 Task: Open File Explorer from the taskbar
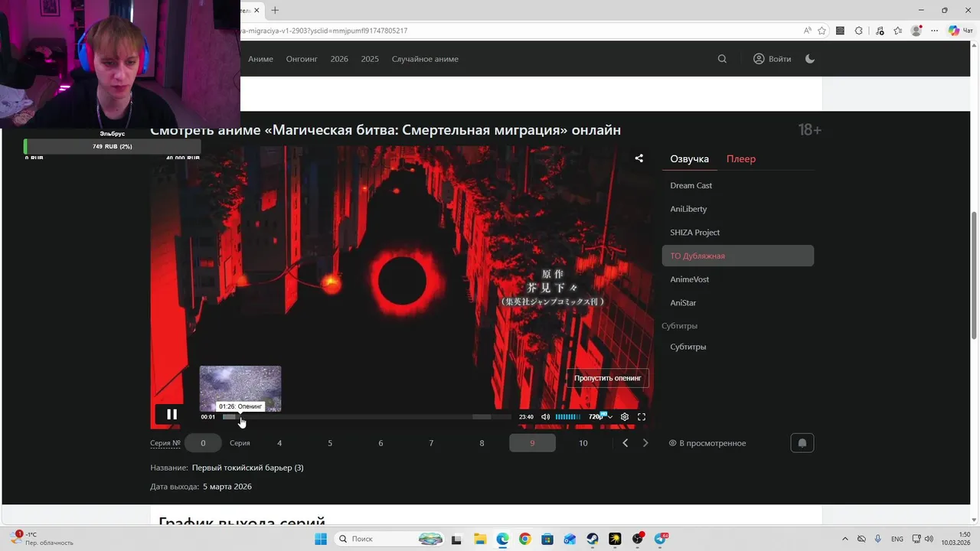coord(479,539)
